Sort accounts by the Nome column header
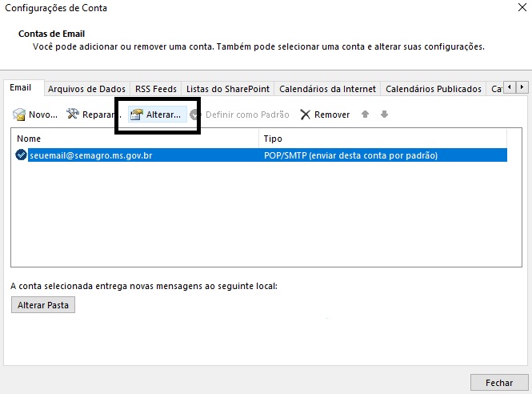 tap(135, 139)
